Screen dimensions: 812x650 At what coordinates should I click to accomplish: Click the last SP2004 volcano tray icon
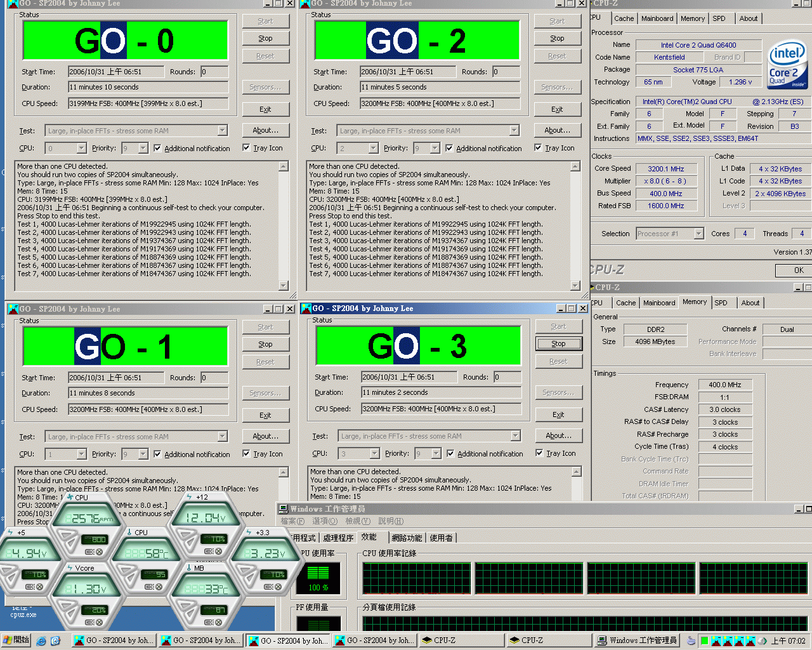(750, 640)
